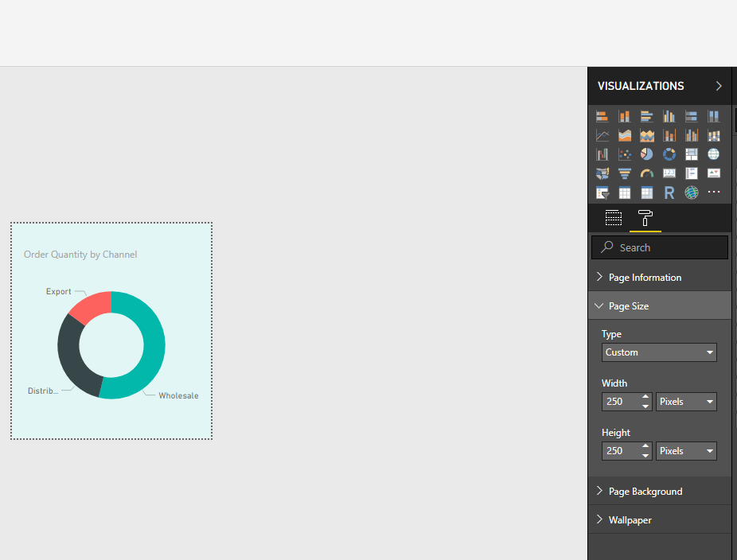Select the ArcGIS Maps visual
The width and height of the screenshot is (737, 560).
click(691, 192)
